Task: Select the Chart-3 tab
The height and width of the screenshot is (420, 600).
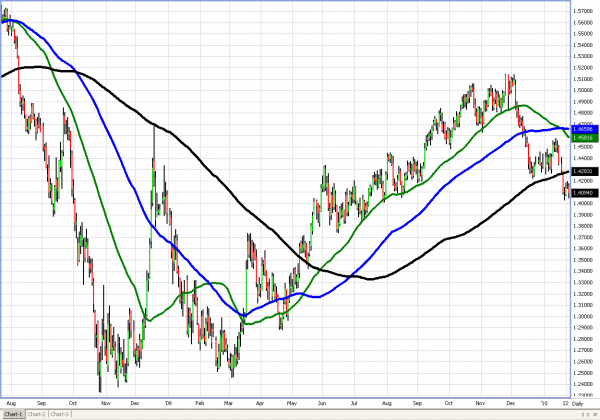Action: coord(60,413)
